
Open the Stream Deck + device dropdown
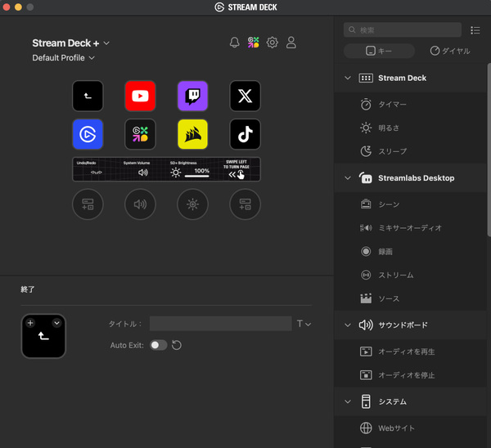pos(71,43)
